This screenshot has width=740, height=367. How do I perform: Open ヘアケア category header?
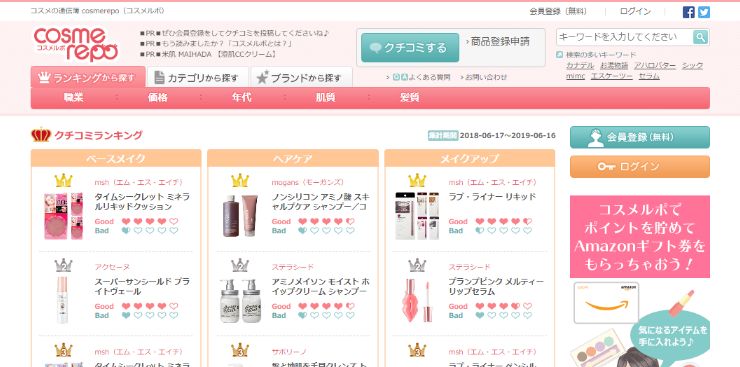tap(293, 158)
